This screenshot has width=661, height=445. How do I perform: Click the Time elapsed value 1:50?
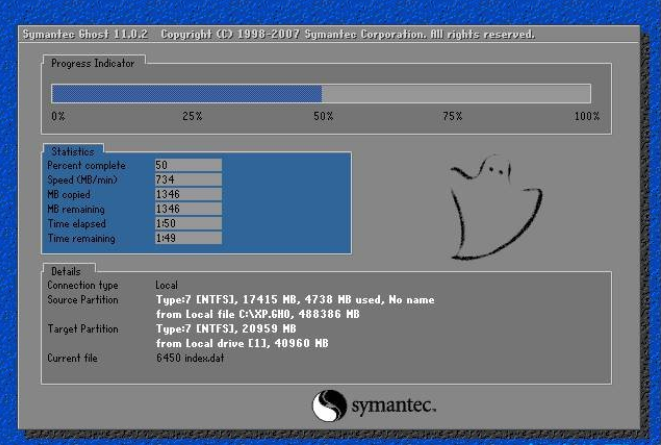point(188,223)
